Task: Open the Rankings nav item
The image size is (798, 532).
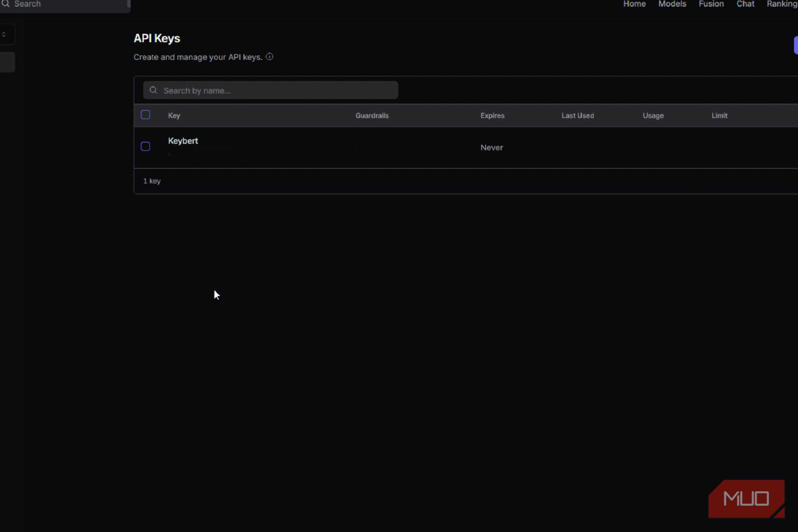Action: [782, 4]
